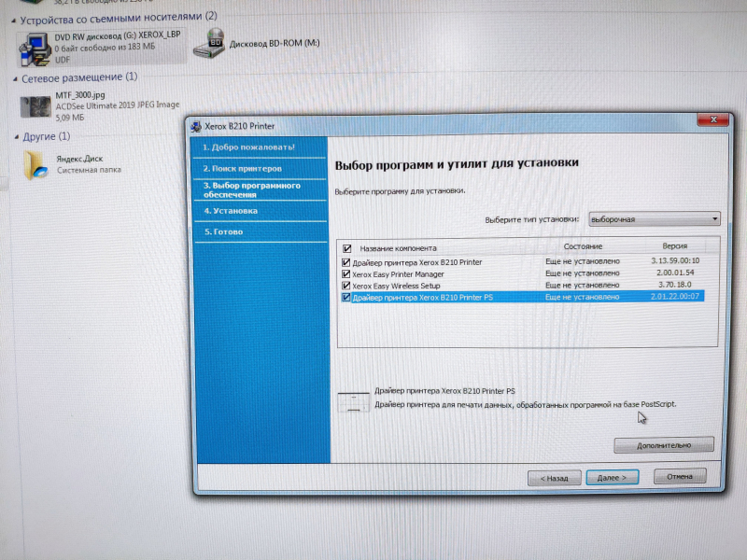
Task: Click the 'Далее >' button
Action: [612, 477]
